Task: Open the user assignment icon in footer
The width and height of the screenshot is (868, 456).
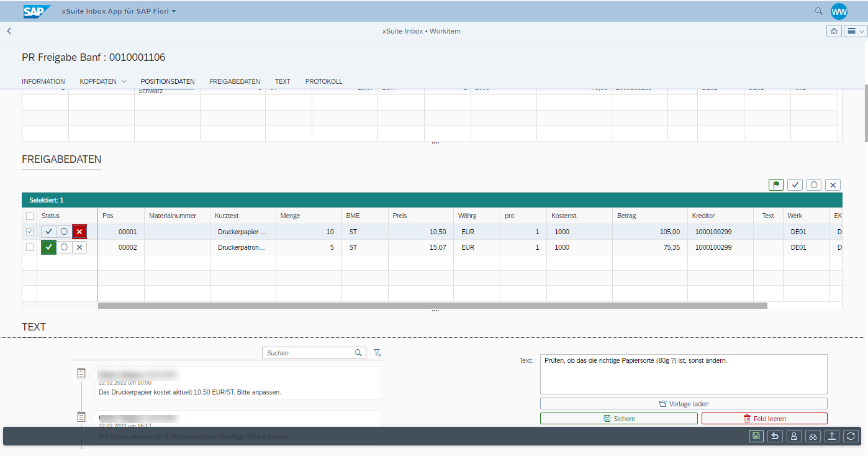Action: click(794, 436)
